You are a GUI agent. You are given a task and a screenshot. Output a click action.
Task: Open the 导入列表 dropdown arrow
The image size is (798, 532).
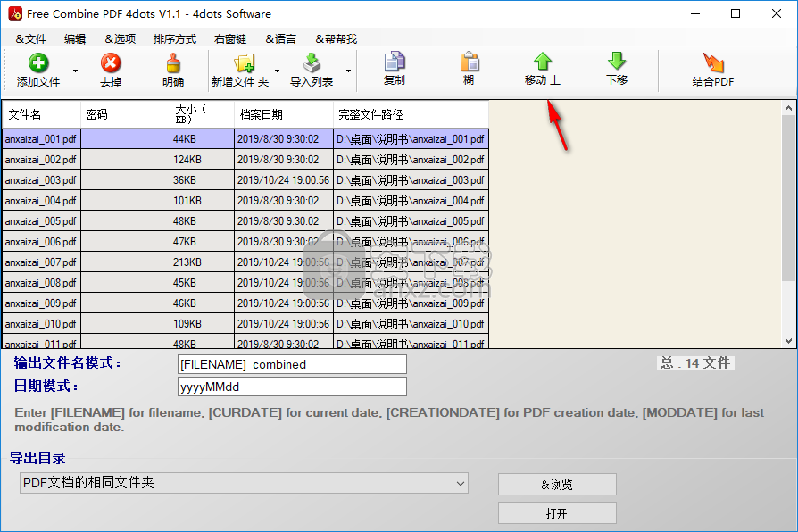(x=349, y=71)
